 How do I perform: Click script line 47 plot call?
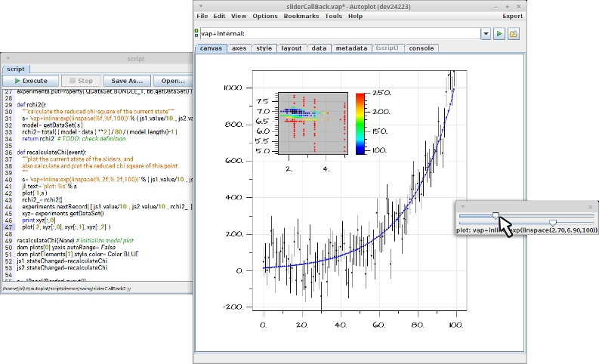point(66,227)
